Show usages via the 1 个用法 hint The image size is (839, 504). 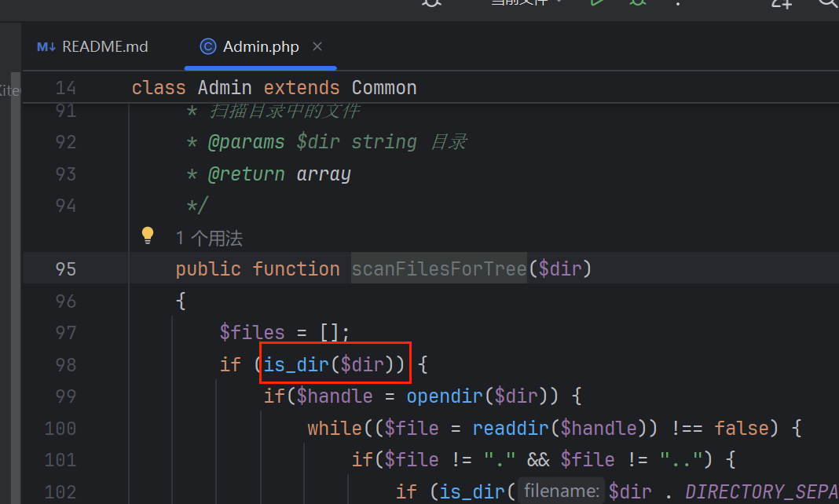(209, 238)
